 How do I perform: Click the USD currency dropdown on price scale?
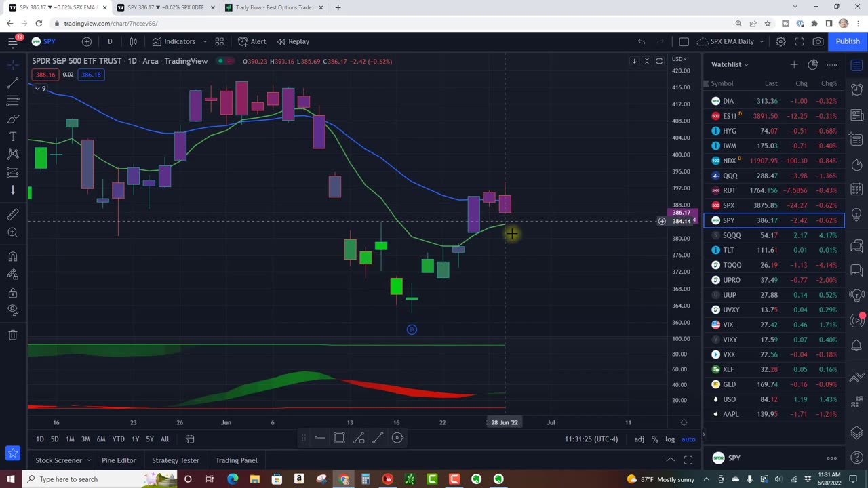(x=680, y=60)
